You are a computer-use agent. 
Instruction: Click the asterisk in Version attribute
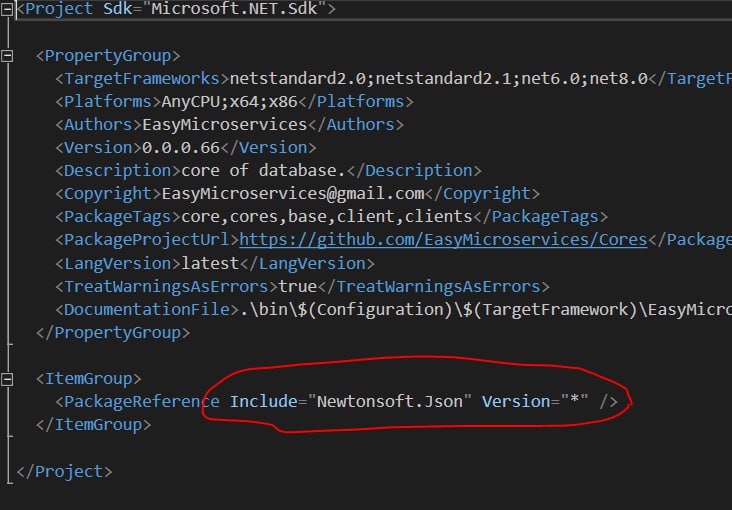[575, 400]
